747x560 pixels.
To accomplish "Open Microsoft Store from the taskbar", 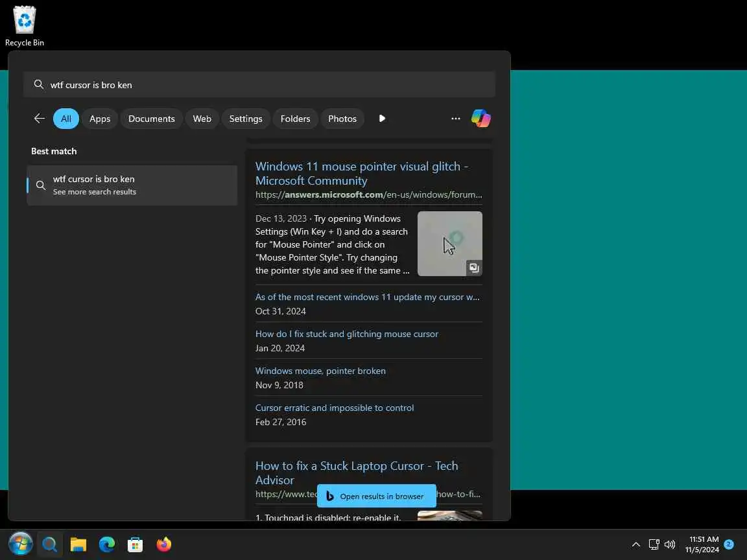I will click(x=136, y=544).
